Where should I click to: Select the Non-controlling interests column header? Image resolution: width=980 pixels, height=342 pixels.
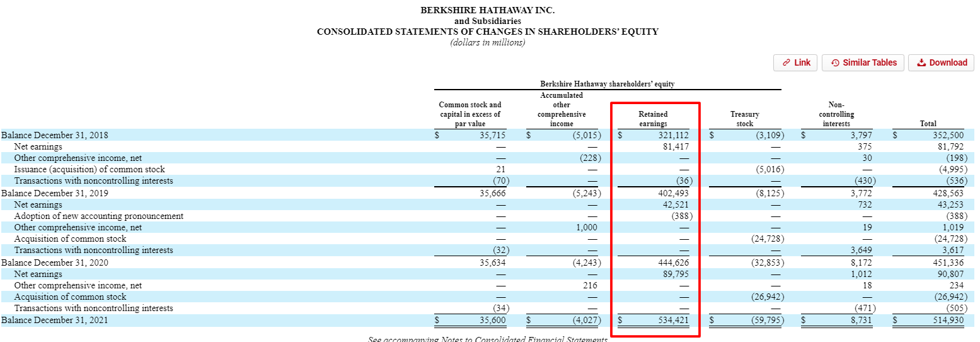pos(836,114)
